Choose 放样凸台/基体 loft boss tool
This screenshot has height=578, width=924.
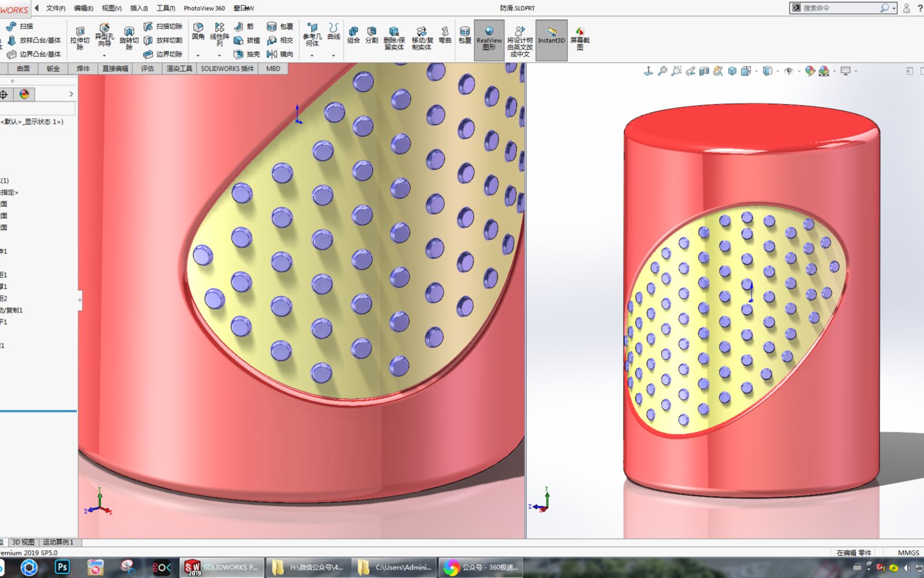click(34, 40)
